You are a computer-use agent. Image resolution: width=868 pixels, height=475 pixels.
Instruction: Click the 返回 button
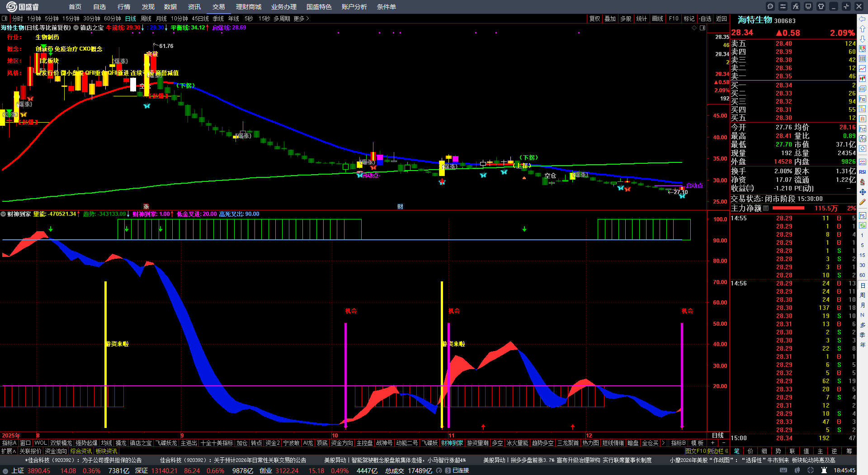(x=722, y=19)
